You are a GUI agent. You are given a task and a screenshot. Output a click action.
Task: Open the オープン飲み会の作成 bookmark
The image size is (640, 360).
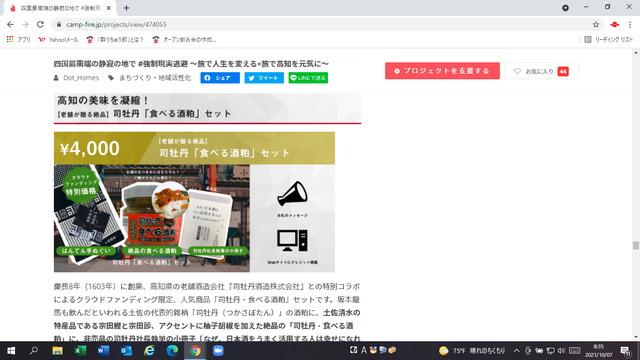tap(184, 40)
